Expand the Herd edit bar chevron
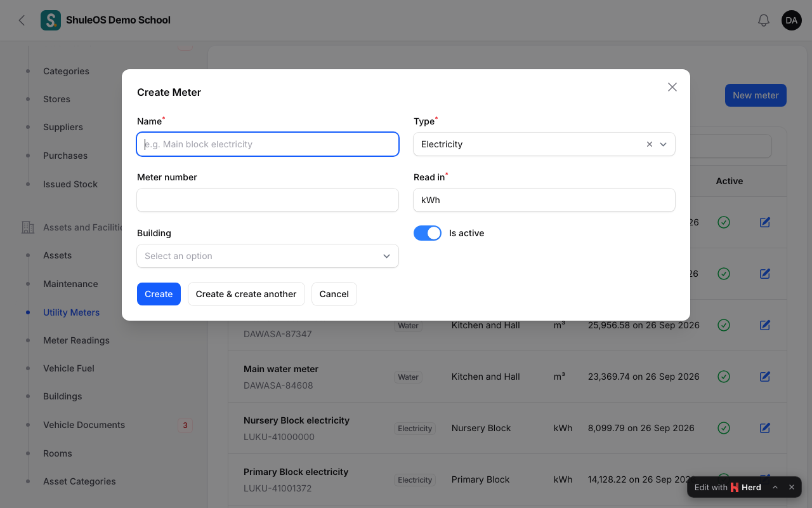This screenshot has width=812, height=508. (775, 487)
